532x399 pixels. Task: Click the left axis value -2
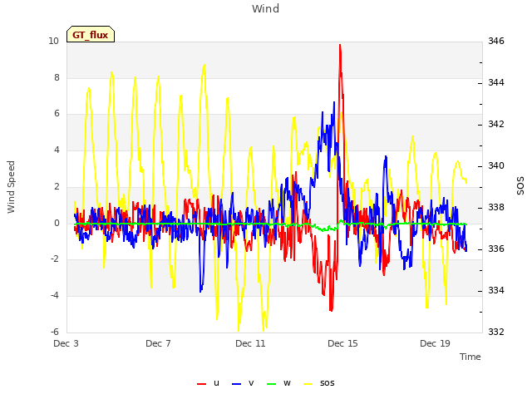(55, 259)
